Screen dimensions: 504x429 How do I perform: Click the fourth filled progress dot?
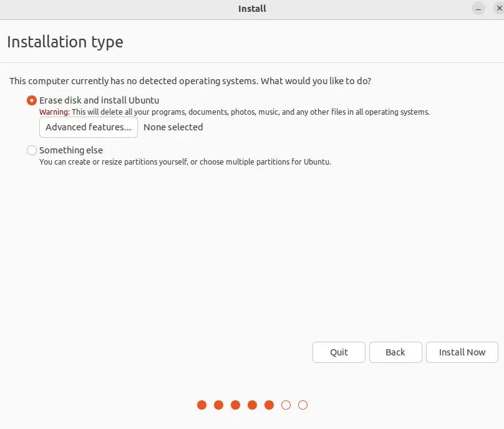point(252,405)
